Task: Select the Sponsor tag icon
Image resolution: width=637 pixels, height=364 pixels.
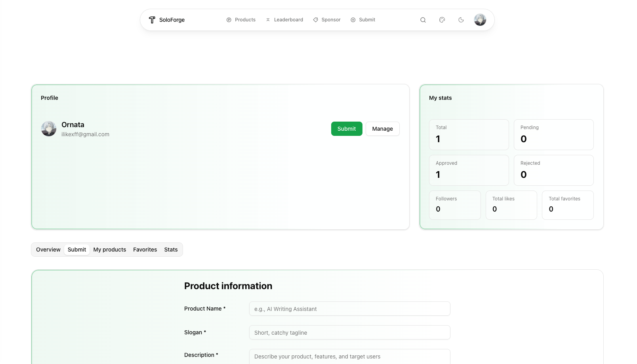Action: pos(316,19)
